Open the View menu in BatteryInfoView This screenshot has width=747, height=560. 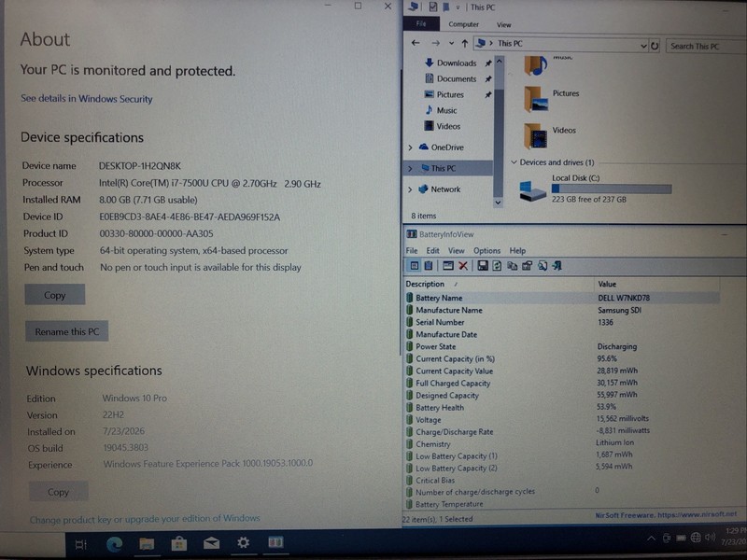[456, 250]
